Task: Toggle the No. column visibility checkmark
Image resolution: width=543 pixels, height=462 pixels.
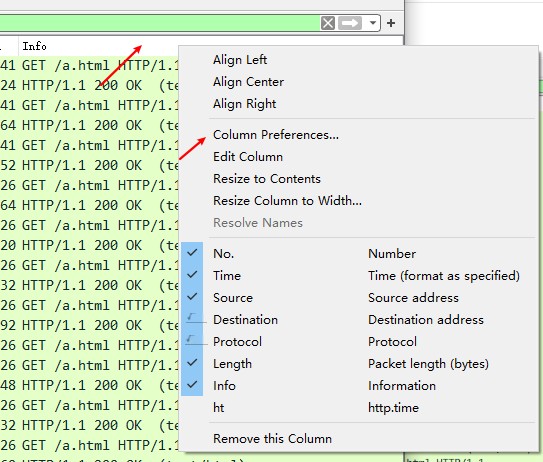Action: 192,254
